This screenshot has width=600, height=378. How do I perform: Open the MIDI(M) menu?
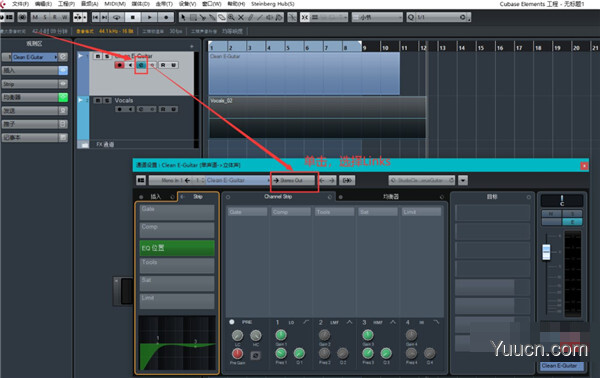point(115,4)
